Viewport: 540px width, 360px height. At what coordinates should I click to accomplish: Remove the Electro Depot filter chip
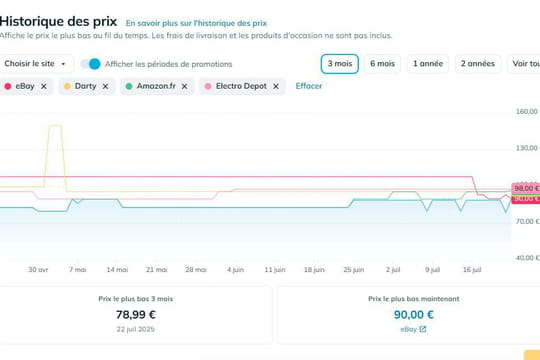click(276, 86)
